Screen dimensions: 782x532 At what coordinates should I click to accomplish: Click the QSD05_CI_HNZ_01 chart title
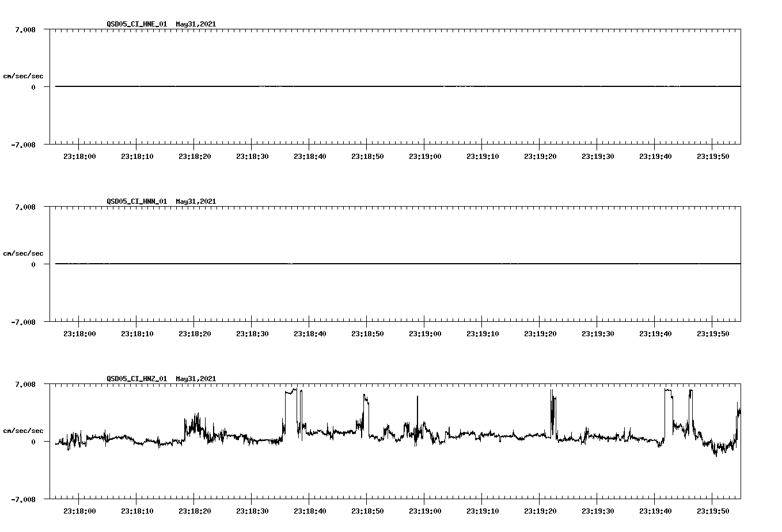(x=161, y=379)
